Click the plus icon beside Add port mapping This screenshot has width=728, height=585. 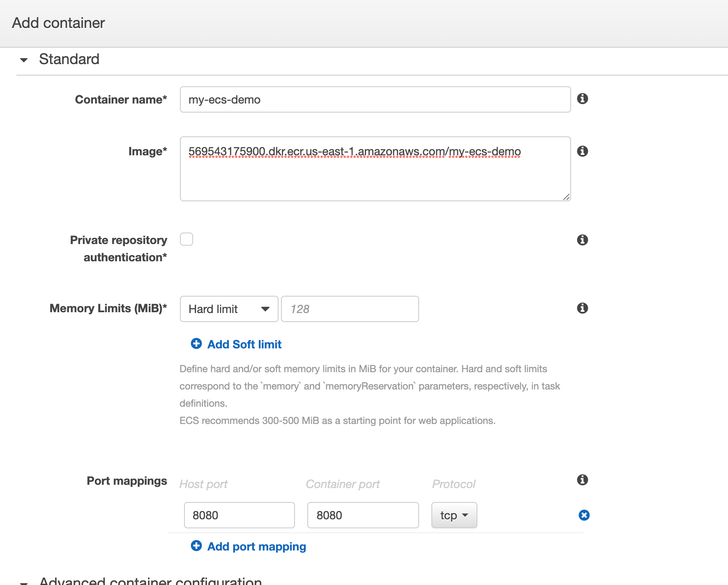[196, 546]
